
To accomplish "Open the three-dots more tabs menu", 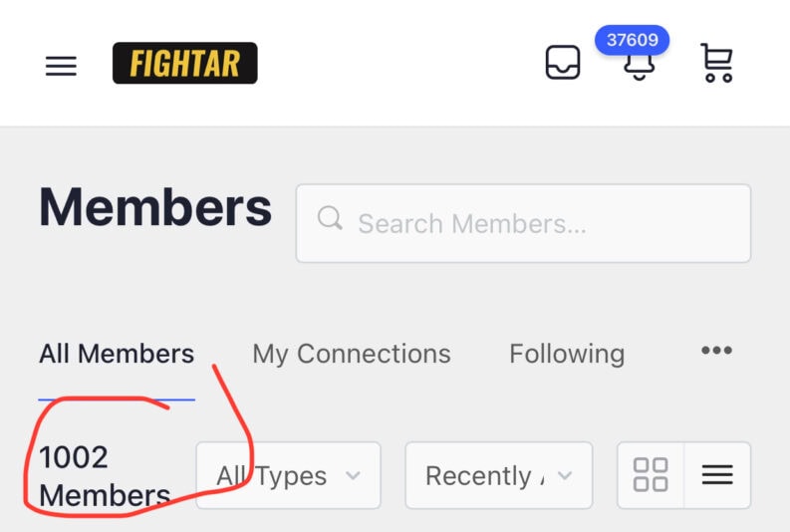I will [716, 351].
